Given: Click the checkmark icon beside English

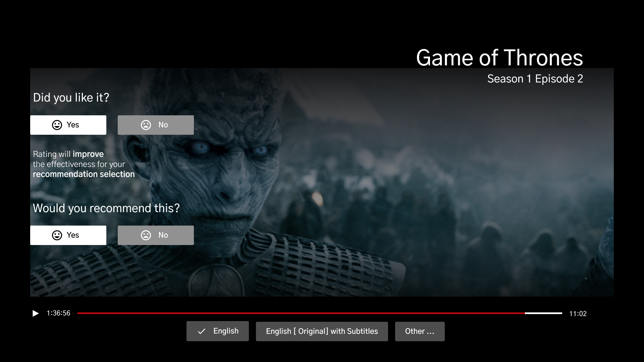Looking at the screenshot, I should coord(202,331).
